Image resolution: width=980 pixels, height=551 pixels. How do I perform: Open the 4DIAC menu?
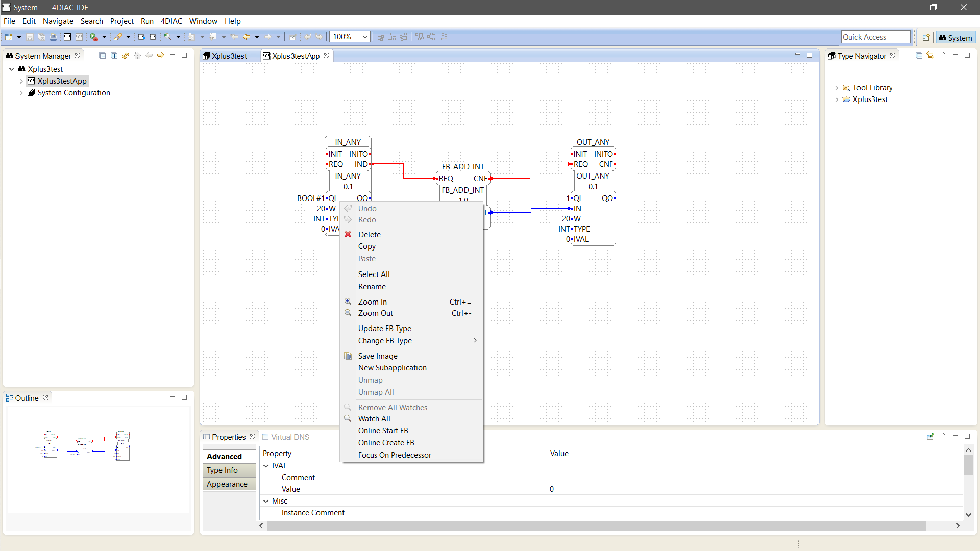(171, 21)
